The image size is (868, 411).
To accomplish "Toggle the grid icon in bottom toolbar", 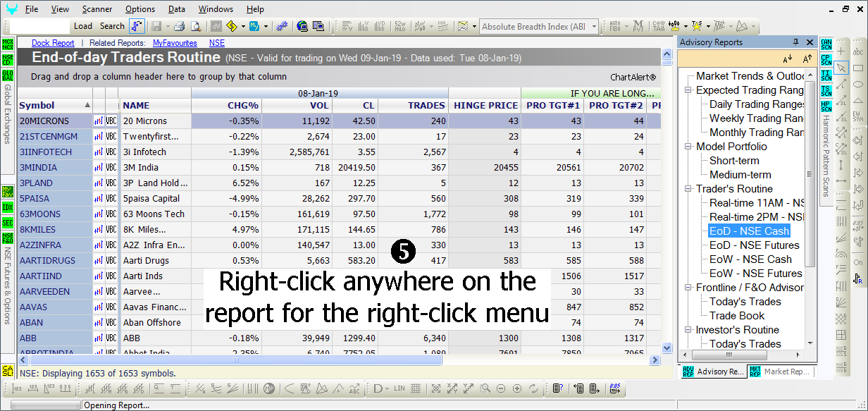I will 416,388.
